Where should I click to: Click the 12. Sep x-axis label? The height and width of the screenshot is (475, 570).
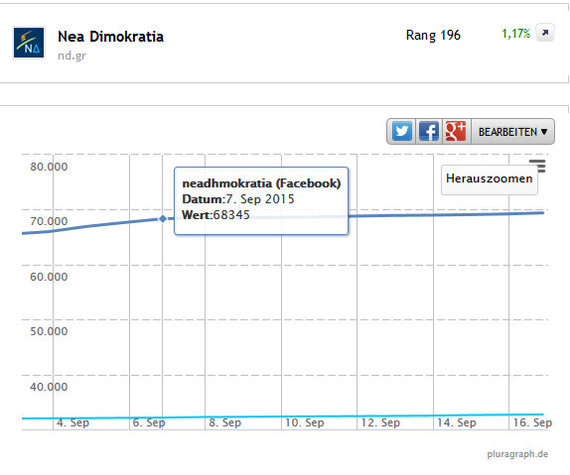pos(380,423)
